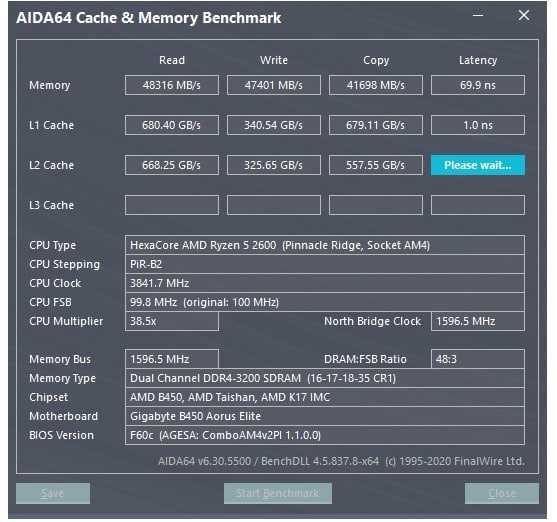Click the CPU Clock label
The width and height of the screenshot is (557, 522).
coord(55,283)
